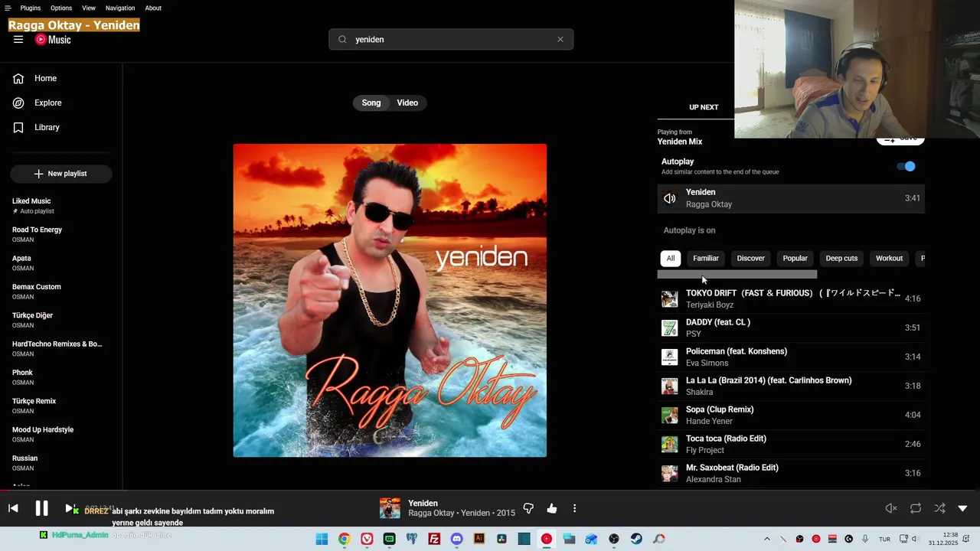Clear search text with X icon
This screenshot has width=980, height=551.
(x=560, y=40)
